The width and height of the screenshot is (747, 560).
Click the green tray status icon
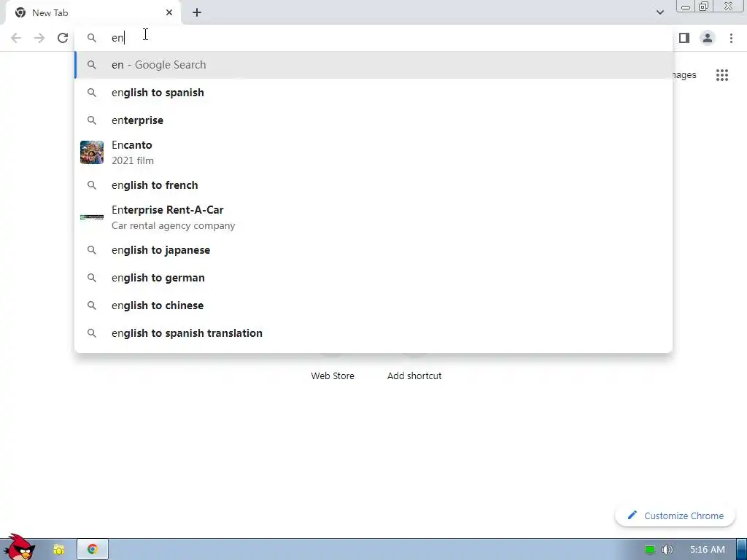pos(649,550)
